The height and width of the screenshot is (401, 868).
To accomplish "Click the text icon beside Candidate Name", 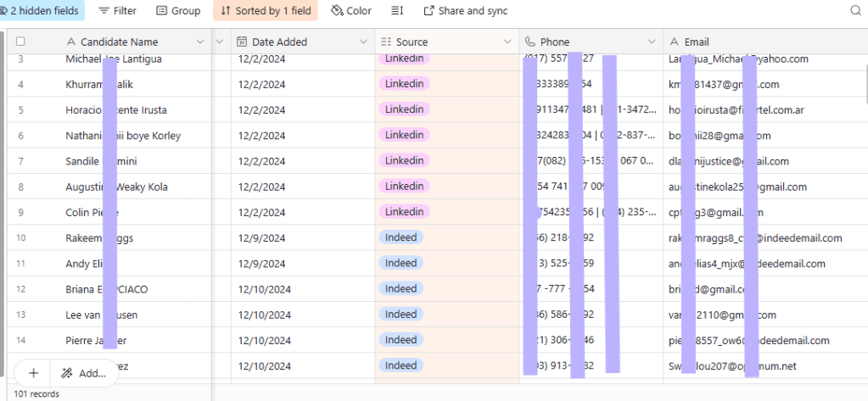I will pos(72,42).
